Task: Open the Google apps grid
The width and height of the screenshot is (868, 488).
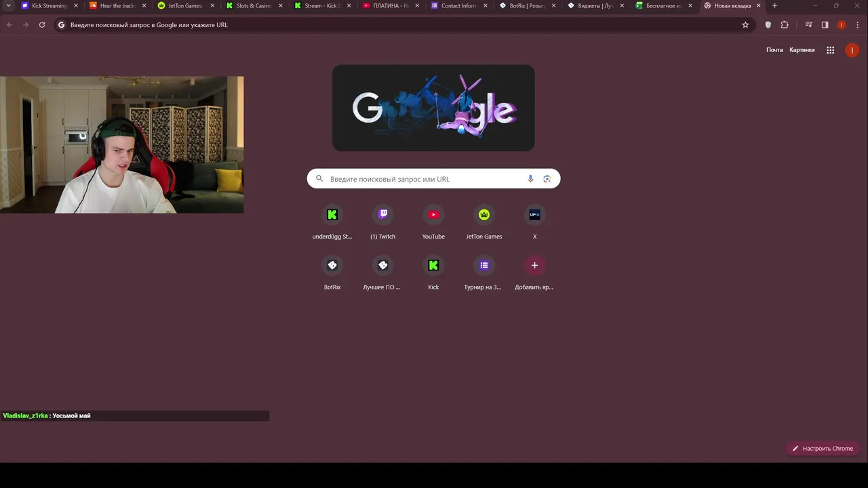Action: coord(830,50)
